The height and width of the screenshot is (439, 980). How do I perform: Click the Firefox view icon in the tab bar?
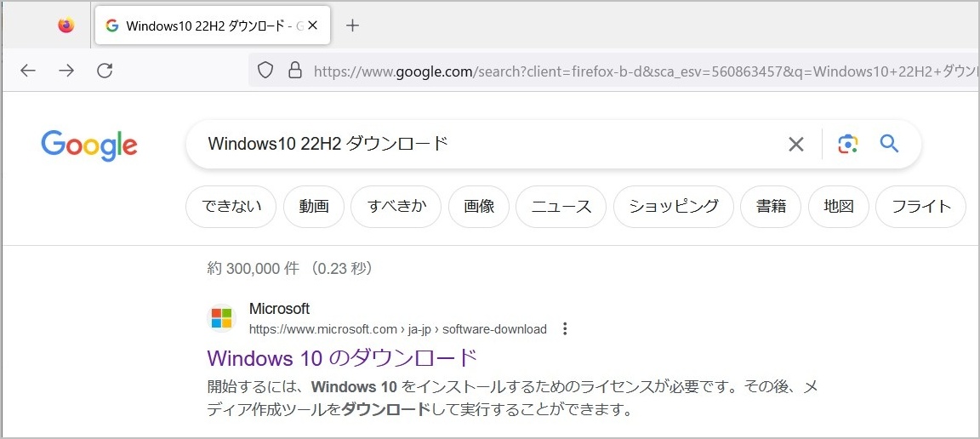click(x=66, y=25)
